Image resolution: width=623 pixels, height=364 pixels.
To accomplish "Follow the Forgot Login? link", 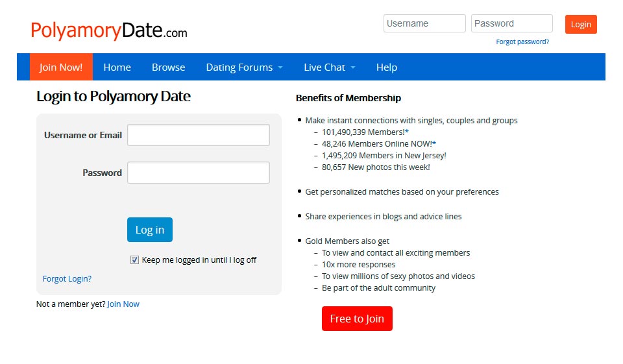I will tap(67, 279).
